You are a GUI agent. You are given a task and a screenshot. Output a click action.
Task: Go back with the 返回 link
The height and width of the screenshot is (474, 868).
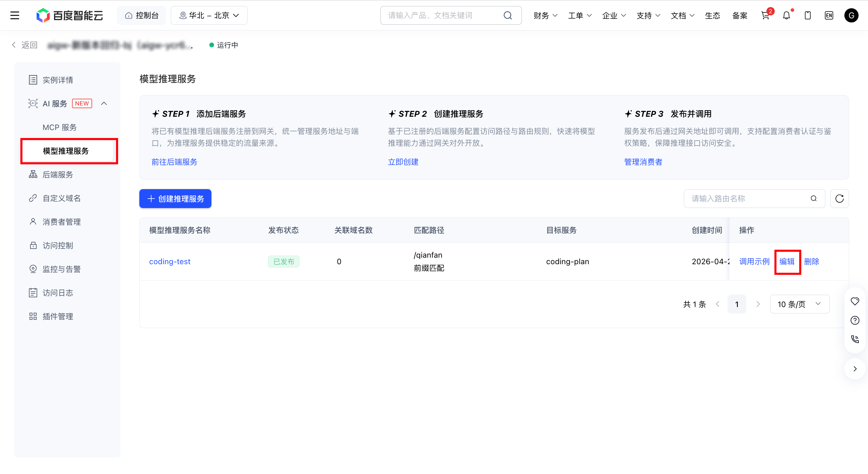pyautogui.click(x=24, y=45)
